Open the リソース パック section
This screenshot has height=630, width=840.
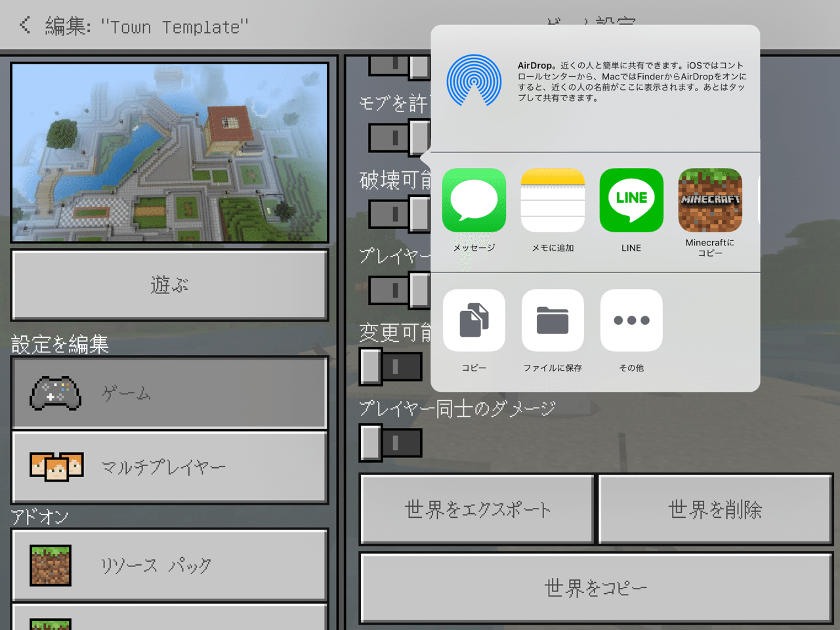(x=169, y=565)
